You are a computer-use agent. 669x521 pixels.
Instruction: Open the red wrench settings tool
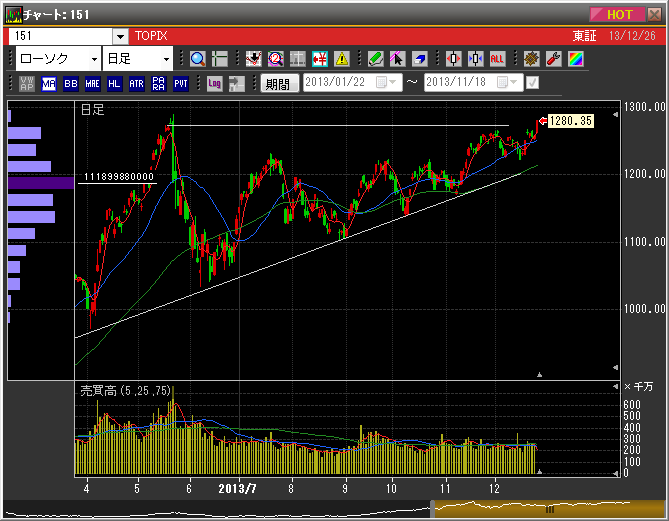click(x=553, y=59)
